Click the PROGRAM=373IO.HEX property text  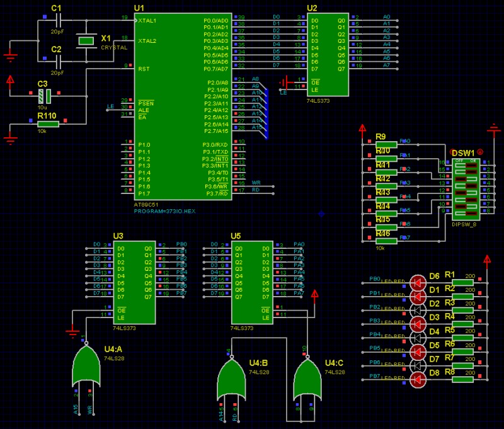point(164,211)
